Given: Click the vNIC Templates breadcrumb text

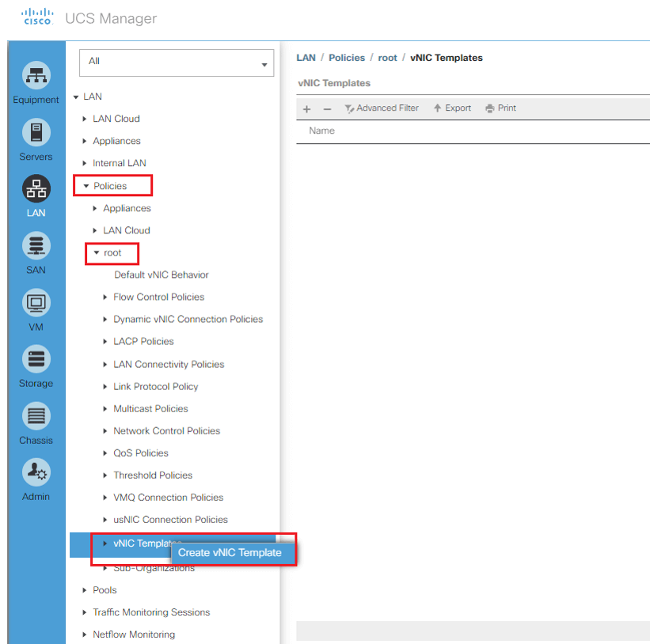Looking at the screenshot, I should click(x=446, y=58).
